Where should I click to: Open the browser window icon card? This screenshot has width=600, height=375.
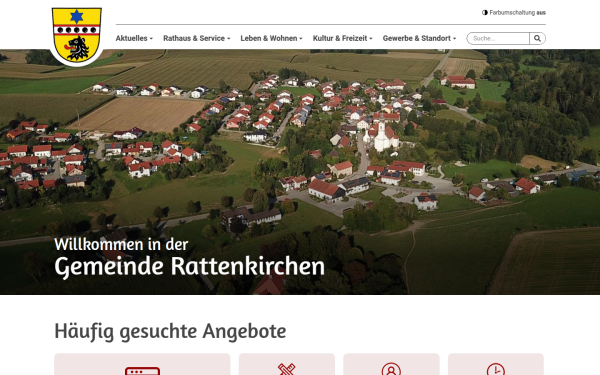[x=142, y=364]
